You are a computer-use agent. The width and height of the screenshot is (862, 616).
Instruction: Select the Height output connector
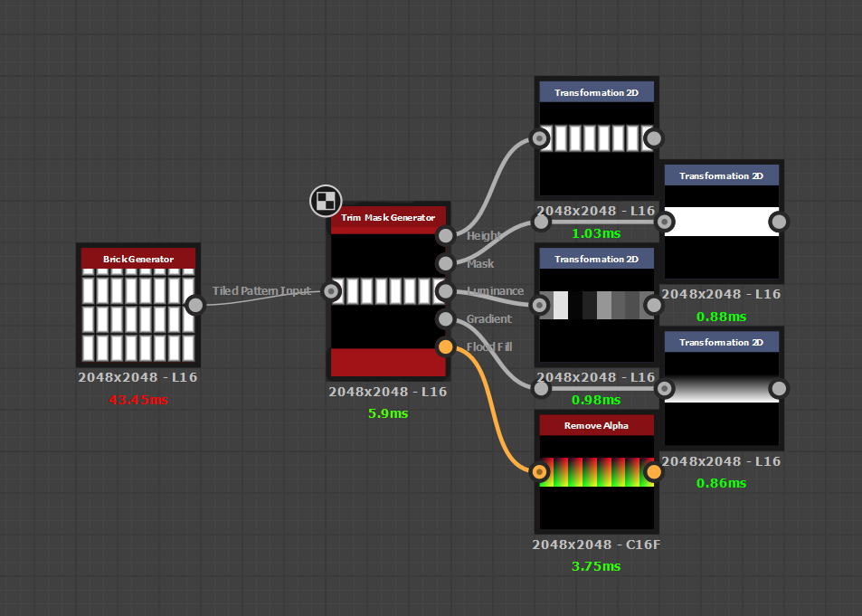(x=445, y=235)
